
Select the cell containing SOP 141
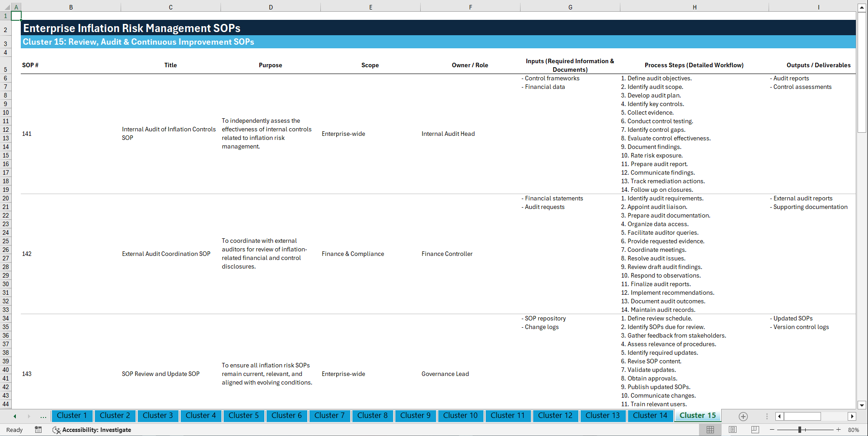[x=27, y=134]
